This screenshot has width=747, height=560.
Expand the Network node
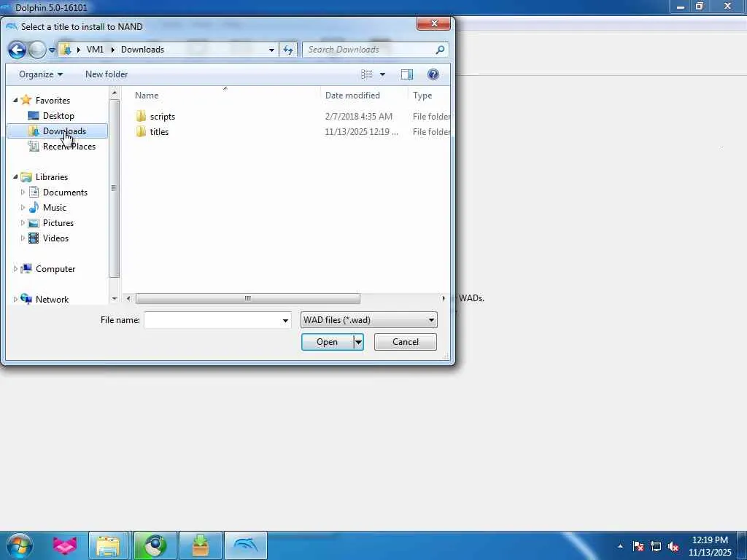pos(15,300)
